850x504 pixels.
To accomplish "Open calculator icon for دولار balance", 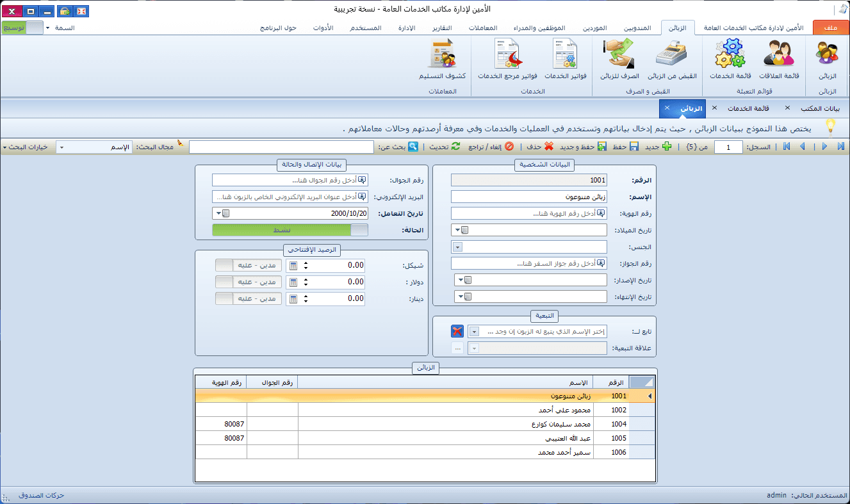I will pos(293,282).
